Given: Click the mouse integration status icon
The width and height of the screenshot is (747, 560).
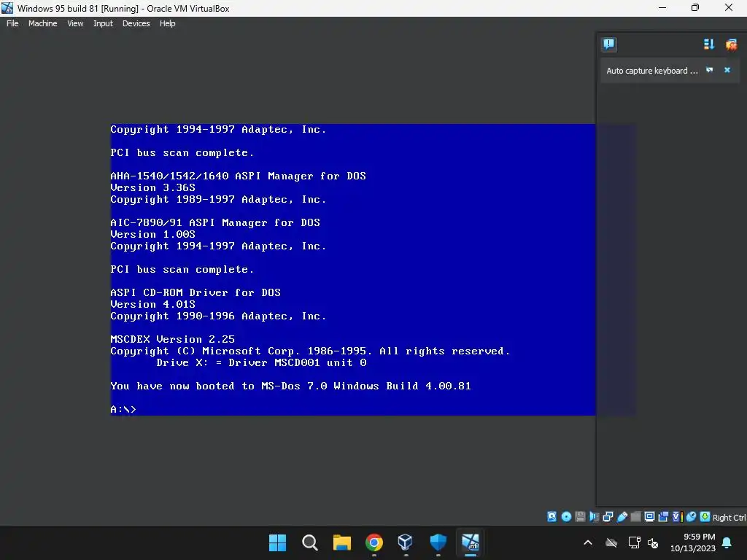Looking at the screenshot, I should (691, 517).
